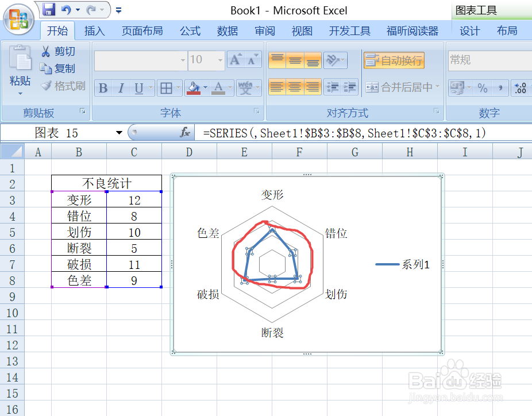Viewport: 532px width, 416px height.
Task: Apply Italic formatting to text
Action: [x=121, y=88]
